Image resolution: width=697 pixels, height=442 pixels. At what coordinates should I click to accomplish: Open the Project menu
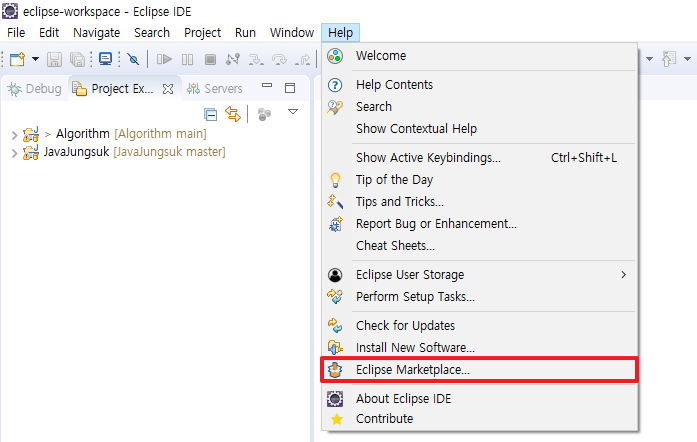[x=202, y=32]
